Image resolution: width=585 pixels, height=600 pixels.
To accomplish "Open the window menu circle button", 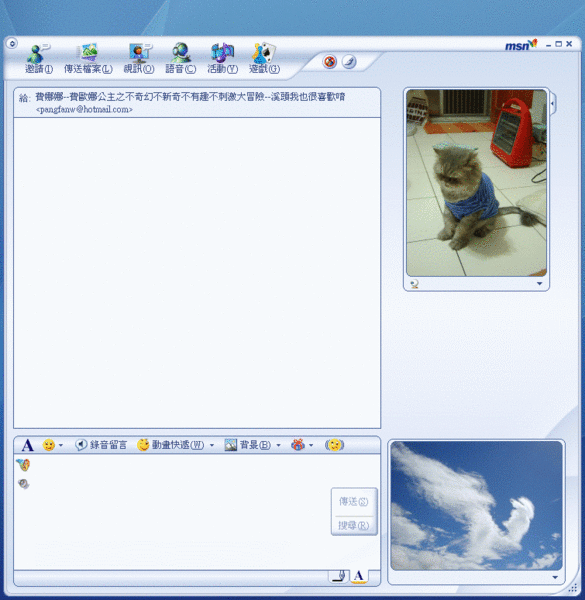I will point(12,44).
